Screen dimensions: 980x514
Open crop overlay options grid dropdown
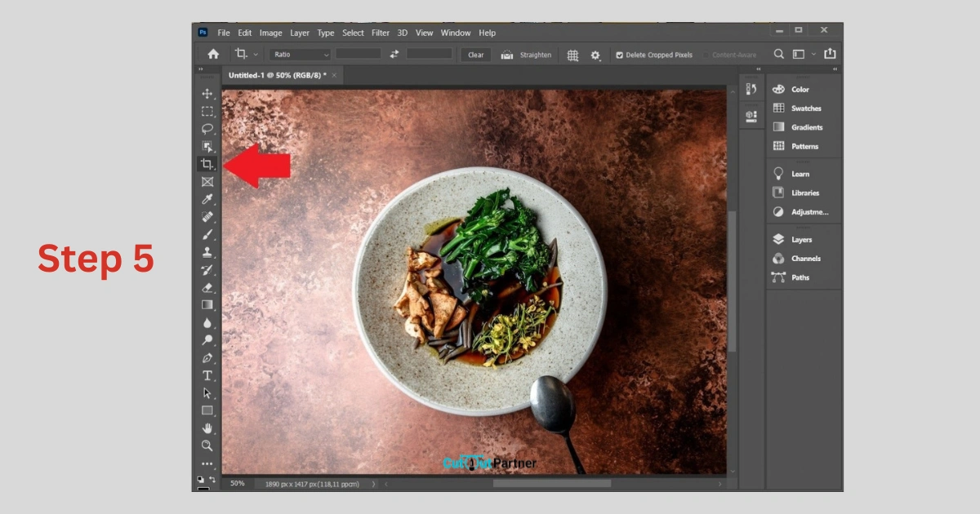click(572, 55)
